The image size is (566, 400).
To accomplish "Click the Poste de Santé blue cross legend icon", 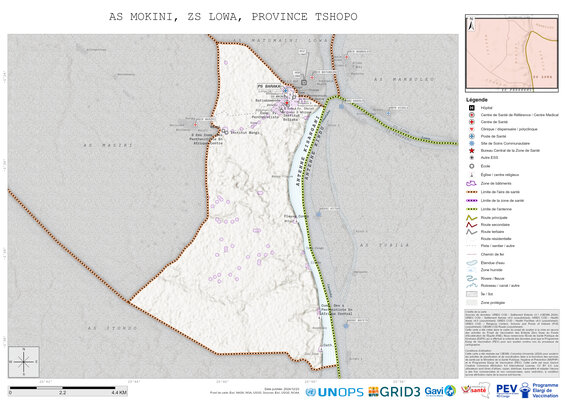I will point(471,136).
